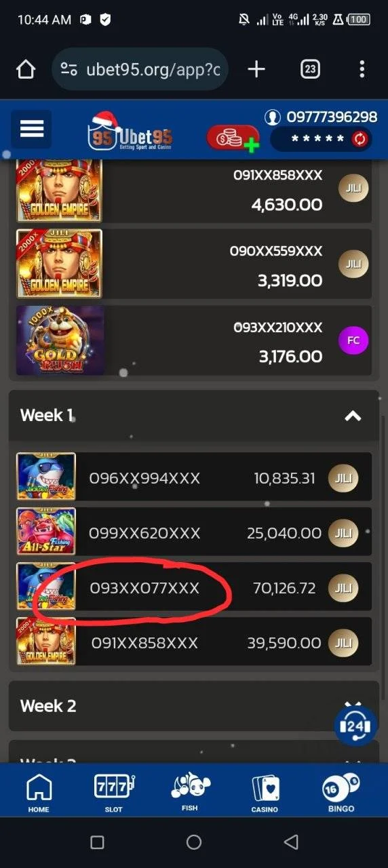
Task: Switch to the FISH tab
Action: (x=189, y=793)
